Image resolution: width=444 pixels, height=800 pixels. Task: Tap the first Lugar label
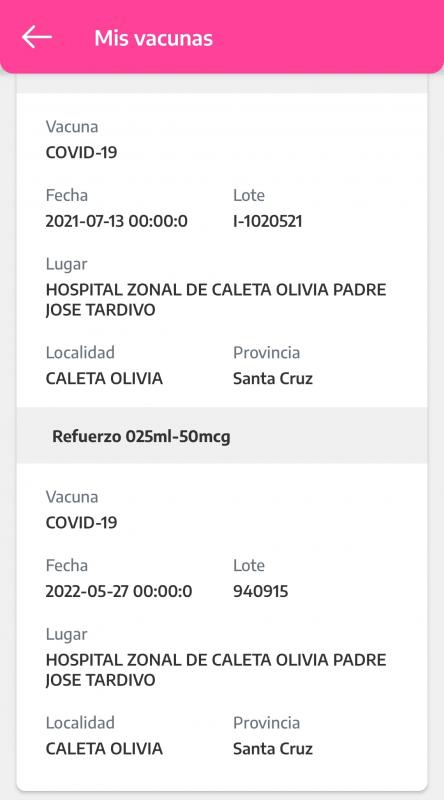point(66,264)
